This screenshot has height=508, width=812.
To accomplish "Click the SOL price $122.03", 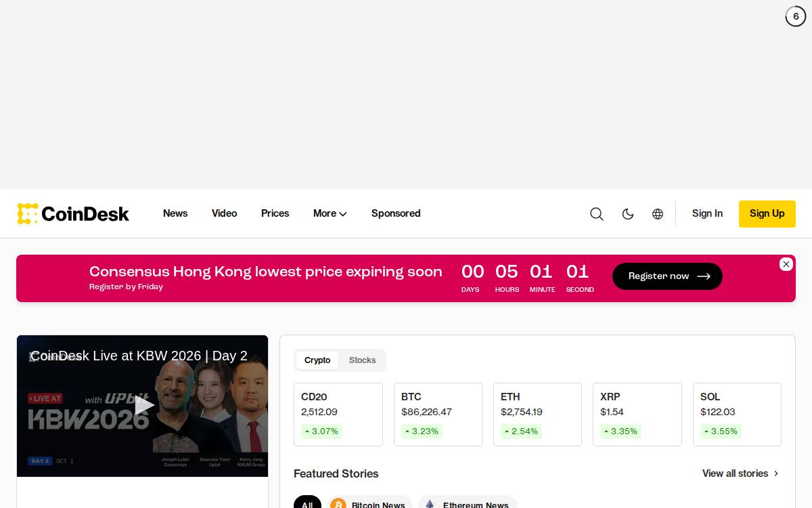I will [x=718, y=412].
